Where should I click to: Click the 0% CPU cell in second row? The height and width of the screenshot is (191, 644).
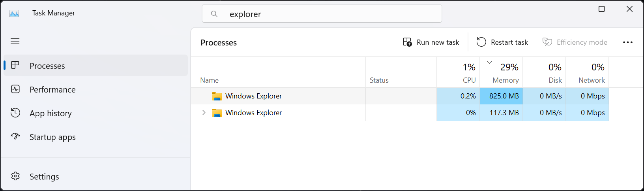[x=459, y=113]
